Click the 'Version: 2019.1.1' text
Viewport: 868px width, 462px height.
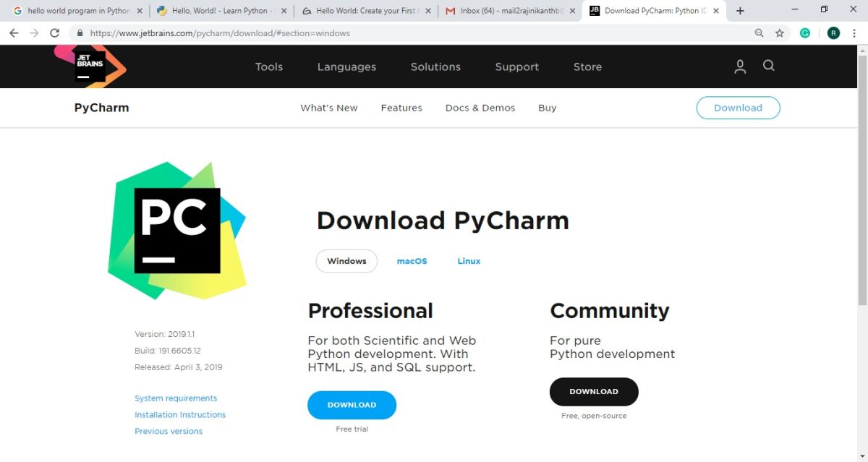tap(164, 335)
